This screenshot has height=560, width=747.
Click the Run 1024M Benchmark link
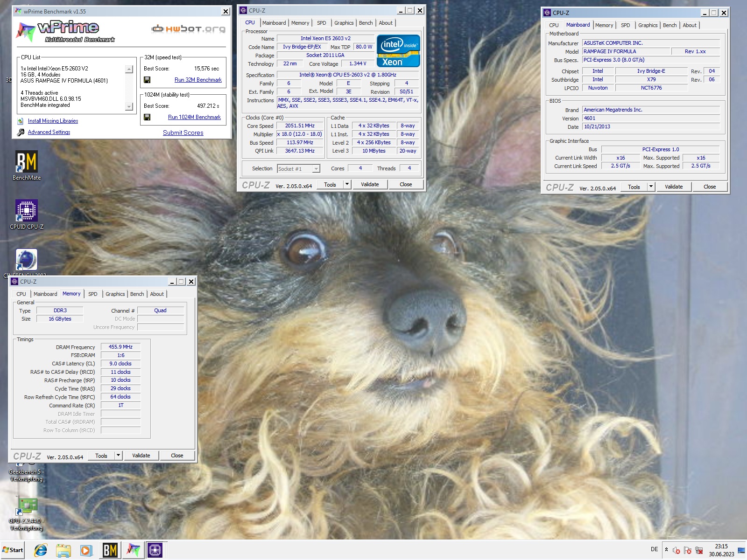(x=194, y=117)
